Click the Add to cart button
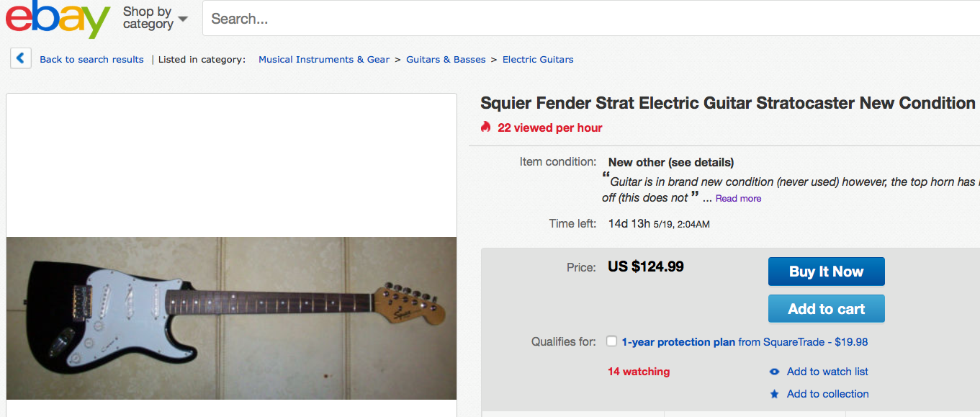980x417 pixels. tap(826, 309)
